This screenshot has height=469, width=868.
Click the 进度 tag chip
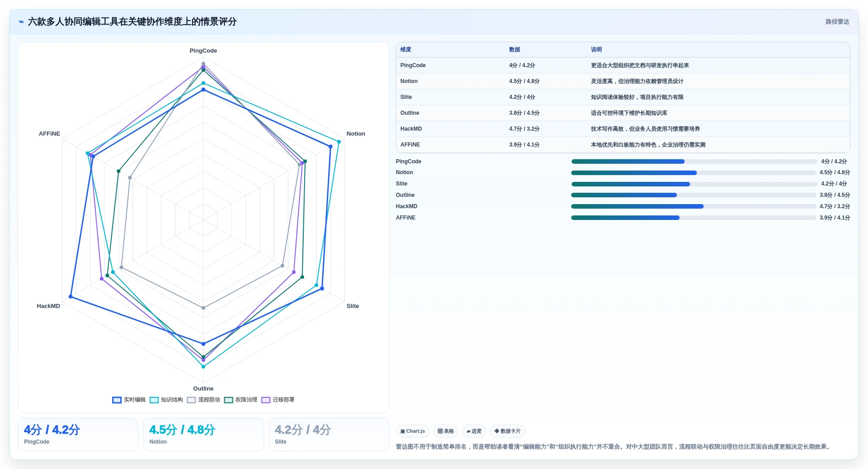pyautogui.click(x=474, y=431)
